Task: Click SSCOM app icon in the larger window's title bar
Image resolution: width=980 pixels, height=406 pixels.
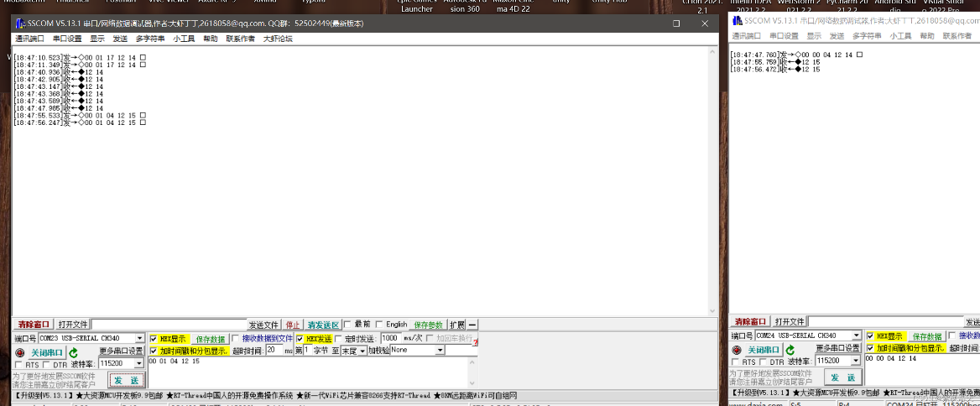Action: click(20, 23)
